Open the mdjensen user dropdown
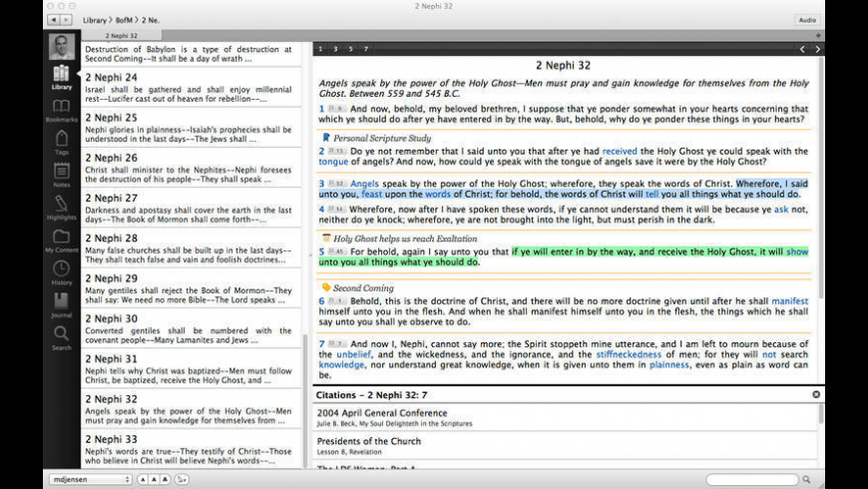This screenshot has height=489, width=868. point(90,480)
